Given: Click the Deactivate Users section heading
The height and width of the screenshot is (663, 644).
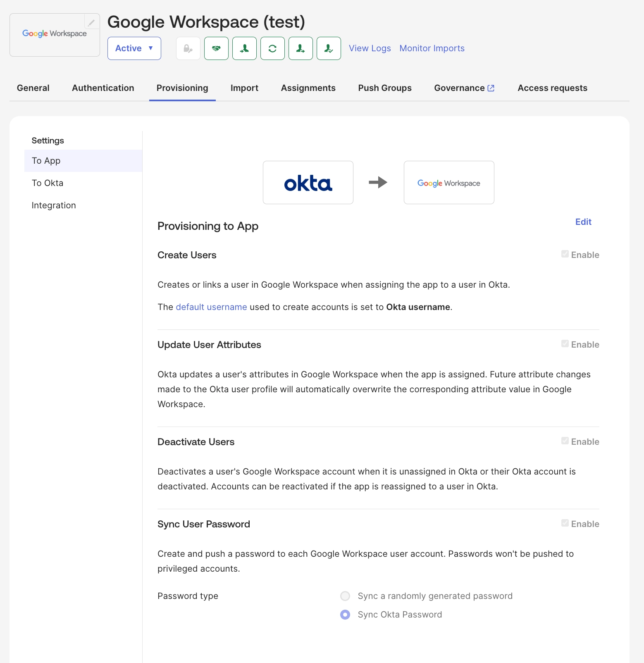Looking at the screenshot, I should click(196, 442).
